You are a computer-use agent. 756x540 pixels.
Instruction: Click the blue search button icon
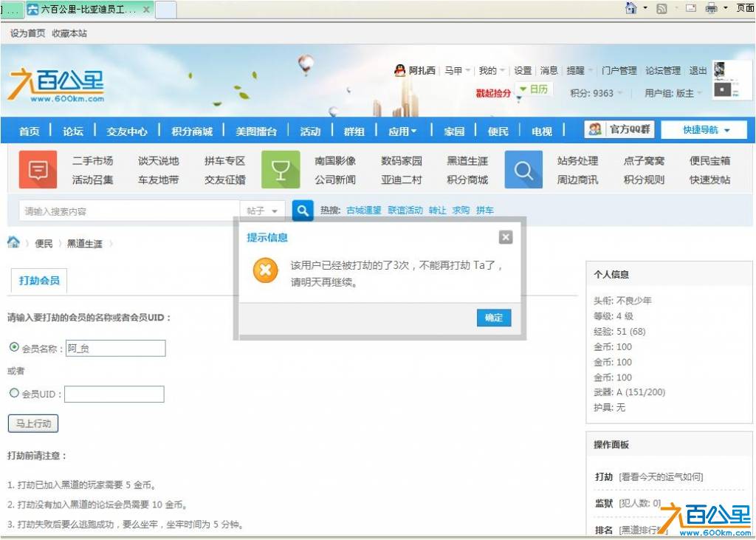coord(303,211)
